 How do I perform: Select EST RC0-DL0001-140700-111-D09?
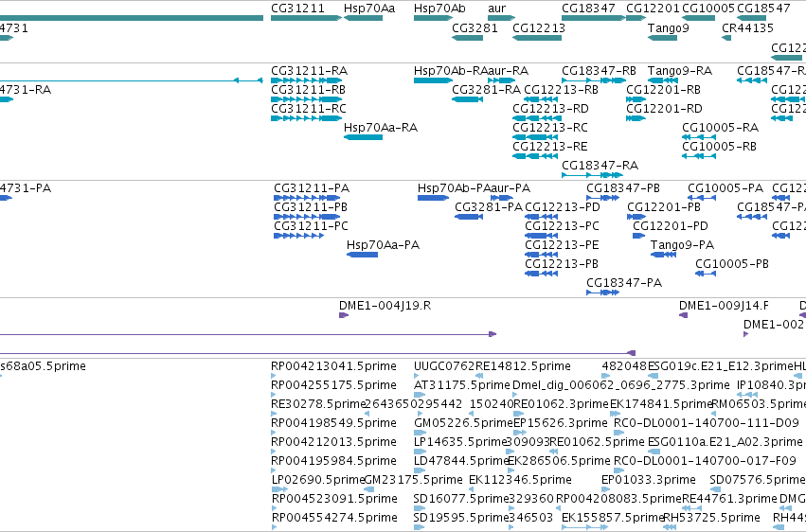707,424
